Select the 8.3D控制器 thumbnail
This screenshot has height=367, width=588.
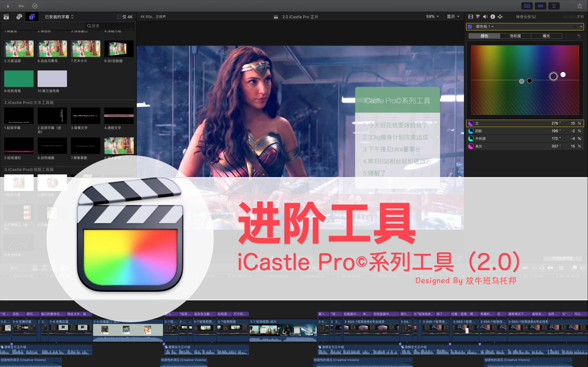click(119, 49)
